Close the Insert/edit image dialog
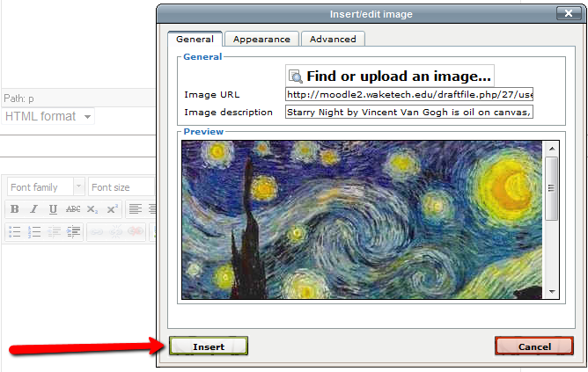The image size is (588, 372). click(569, 13)
